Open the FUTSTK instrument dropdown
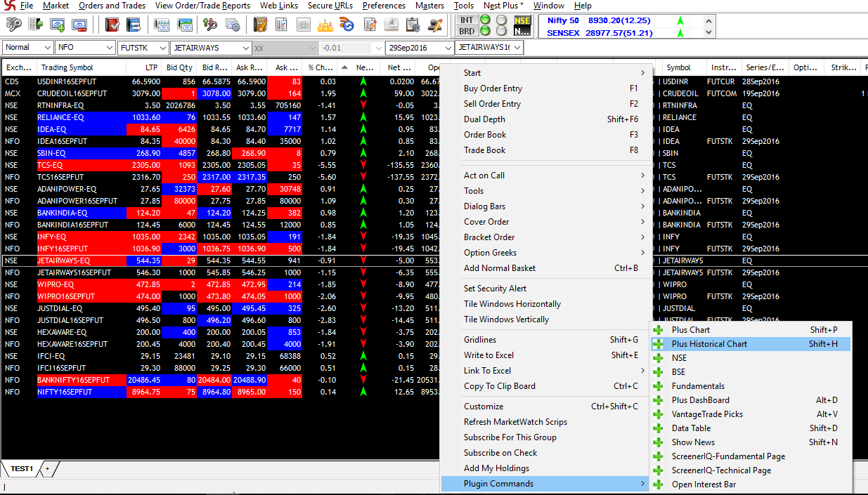 tap(143, 48)
